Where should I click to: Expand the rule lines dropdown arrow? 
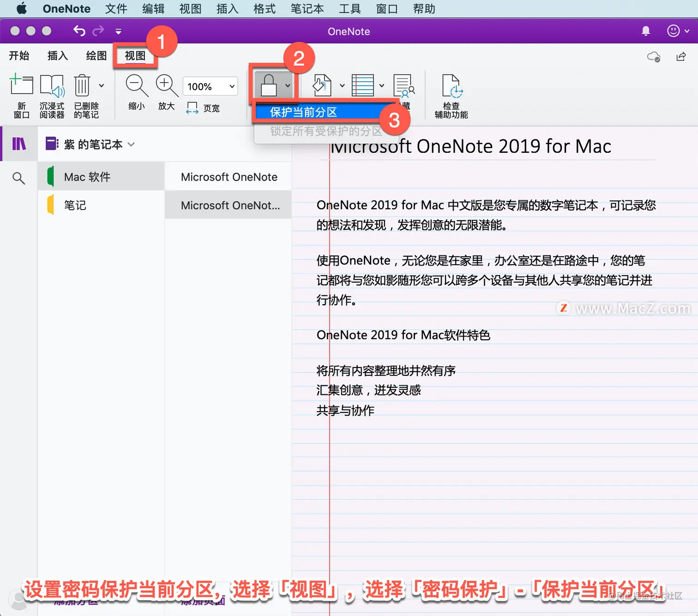pyautogui.click(x=382, y=85)
